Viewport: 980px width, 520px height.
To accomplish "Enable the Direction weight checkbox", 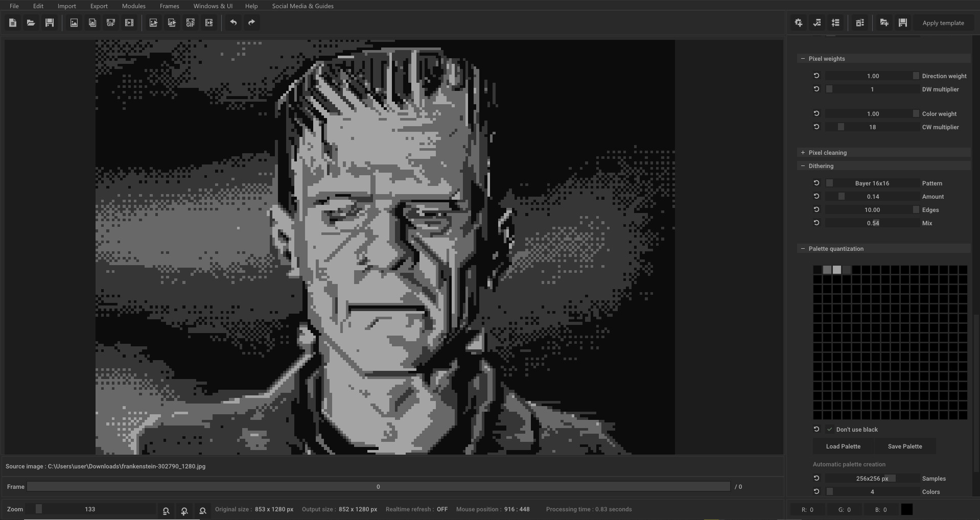I will [916, 76].
